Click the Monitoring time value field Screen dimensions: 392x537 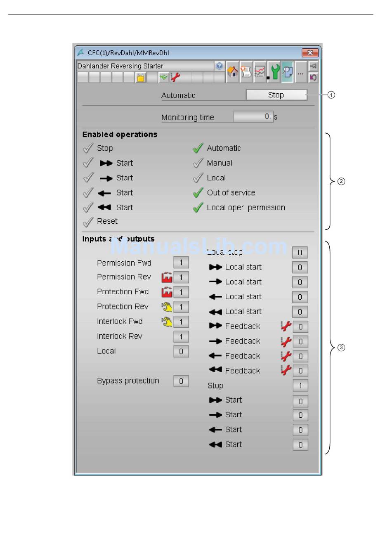(253, 117)
